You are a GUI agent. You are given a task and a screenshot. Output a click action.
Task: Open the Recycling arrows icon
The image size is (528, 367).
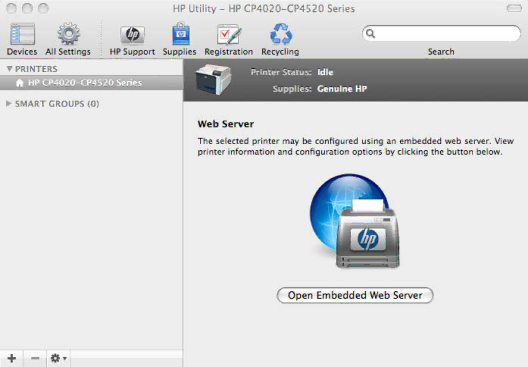[281, 34]
